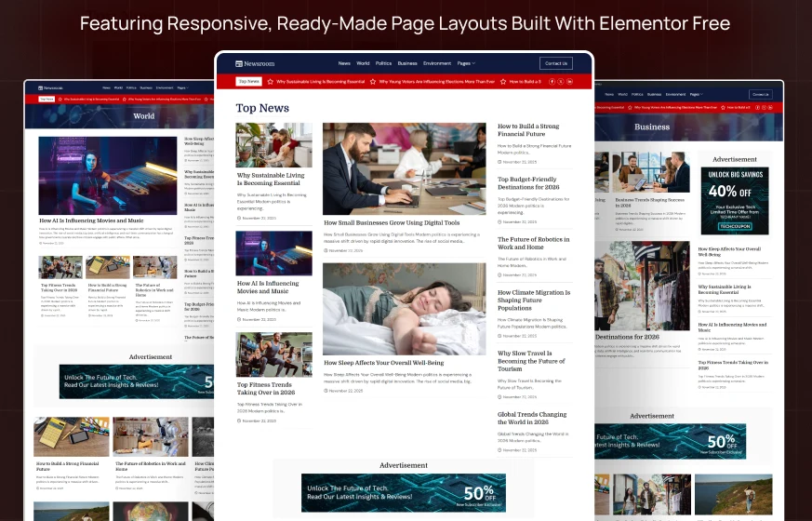Open the Environment menu in center page
This screenshot has height=521, width=812.
coord(437,63)
